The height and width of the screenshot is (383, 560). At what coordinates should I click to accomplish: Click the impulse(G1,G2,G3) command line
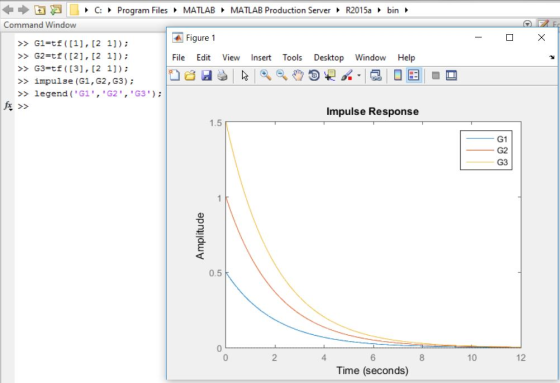[x=84, y=81]
